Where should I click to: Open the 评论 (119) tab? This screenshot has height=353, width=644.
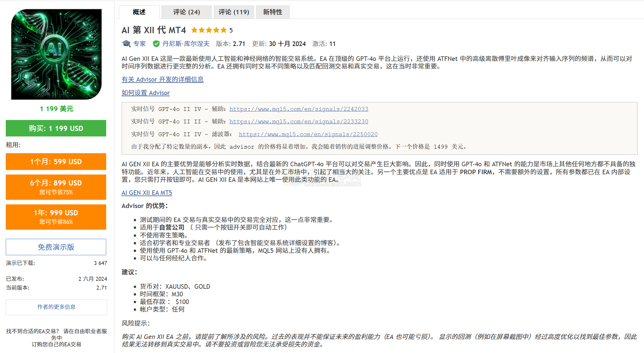pos(234,12)
